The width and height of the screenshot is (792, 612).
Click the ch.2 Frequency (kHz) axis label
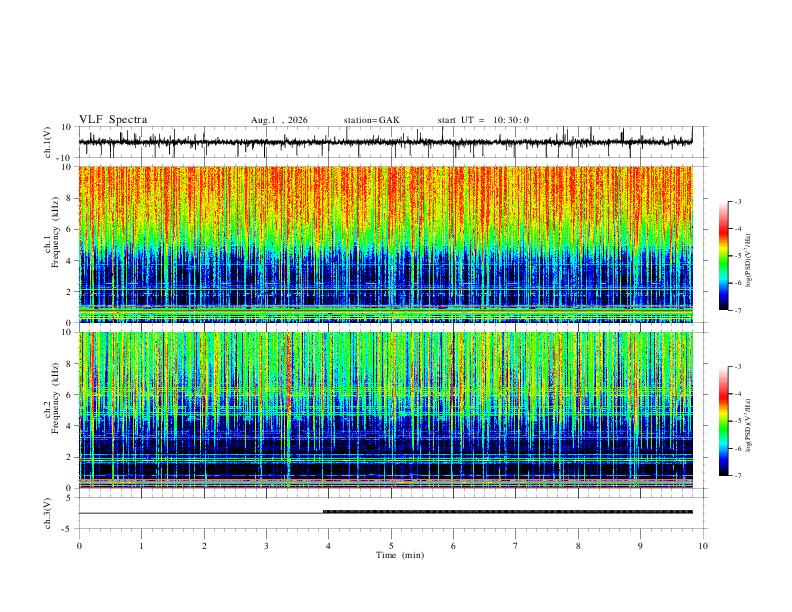click(51, 398)
